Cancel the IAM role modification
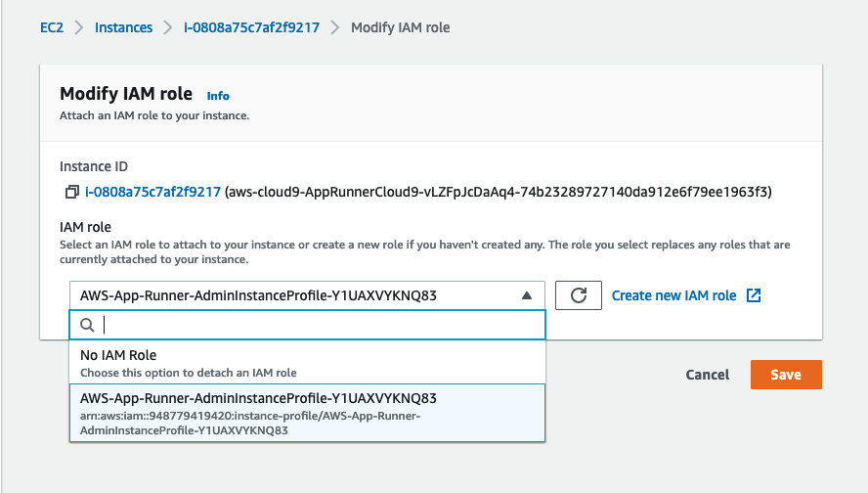The height and width of the screenshot is (493, 868). point(708,375)
